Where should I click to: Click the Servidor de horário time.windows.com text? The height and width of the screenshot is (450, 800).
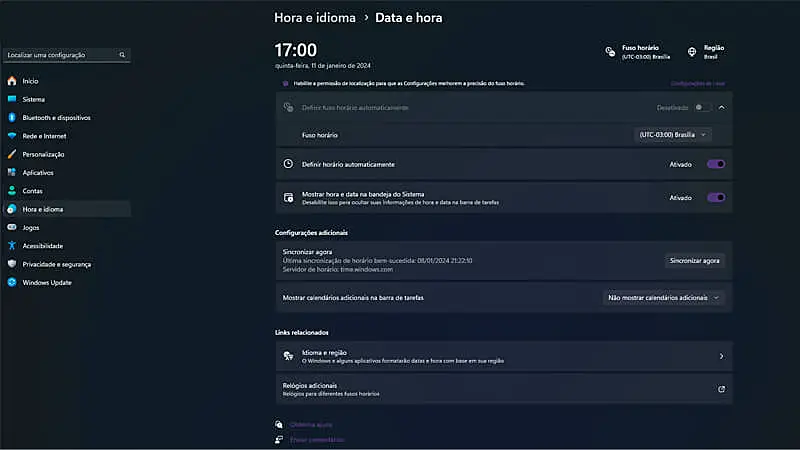(x=338, y=269)
